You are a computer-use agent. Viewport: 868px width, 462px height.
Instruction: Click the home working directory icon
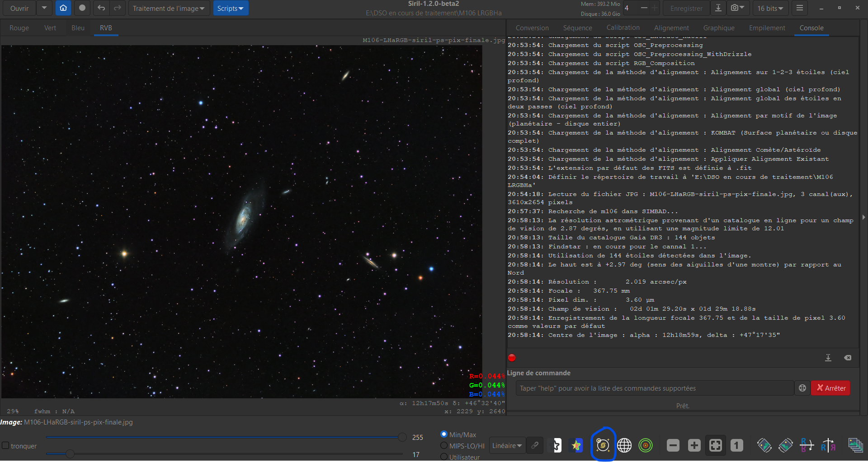pos(63,8)
